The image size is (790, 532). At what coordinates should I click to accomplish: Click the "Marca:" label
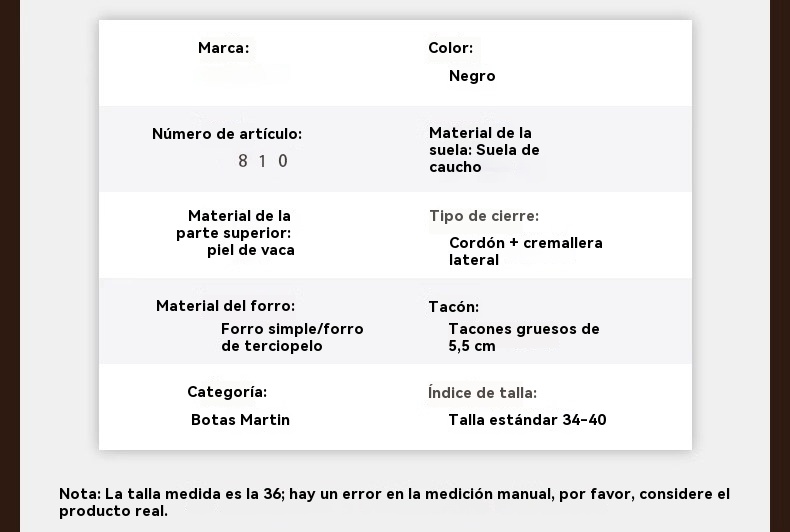(x=223, y=48)
